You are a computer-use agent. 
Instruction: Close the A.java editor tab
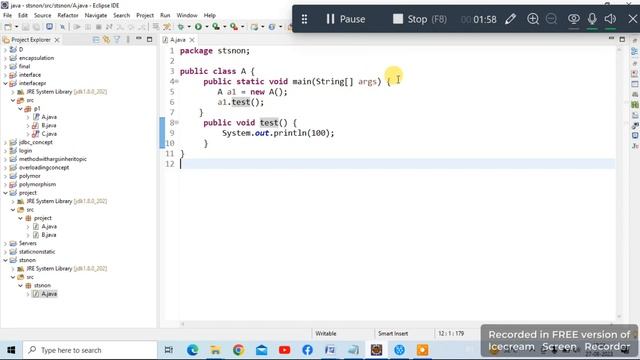(192, 40)
